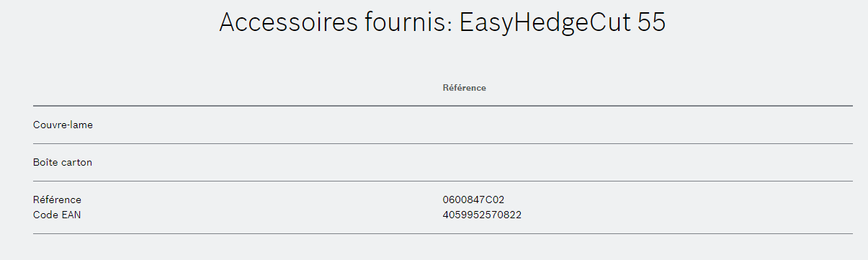Select the Boîte carton accessory entry

[x=63, y=163]
